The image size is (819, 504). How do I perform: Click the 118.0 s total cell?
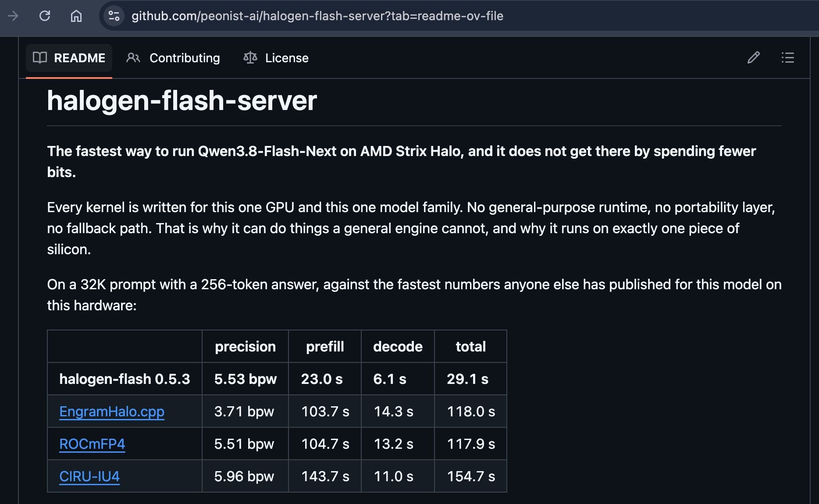pos(471,412)
